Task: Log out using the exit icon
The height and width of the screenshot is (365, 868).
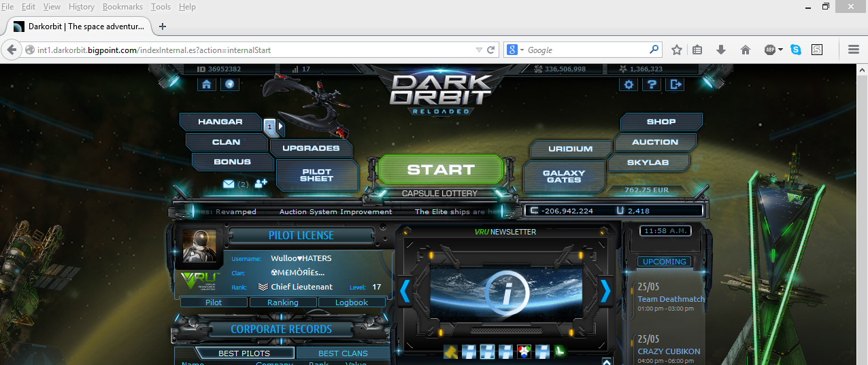Action: point(675,84)
